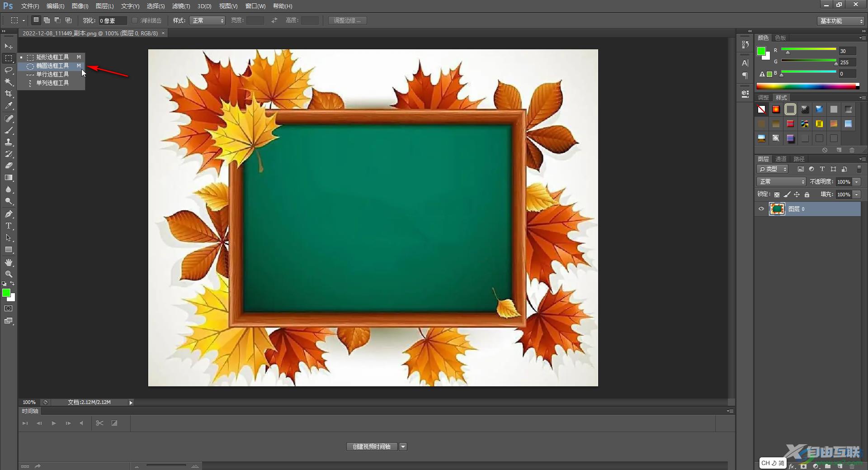868x470 pixels.
Task: Select the Lasso tool
Action: [x=9, y=70]
